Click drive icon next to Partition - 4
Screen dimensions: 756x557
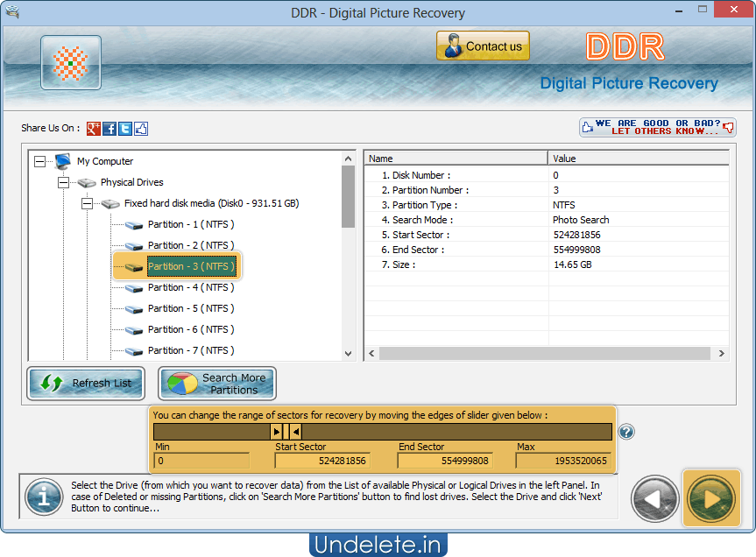coord(134,288)
